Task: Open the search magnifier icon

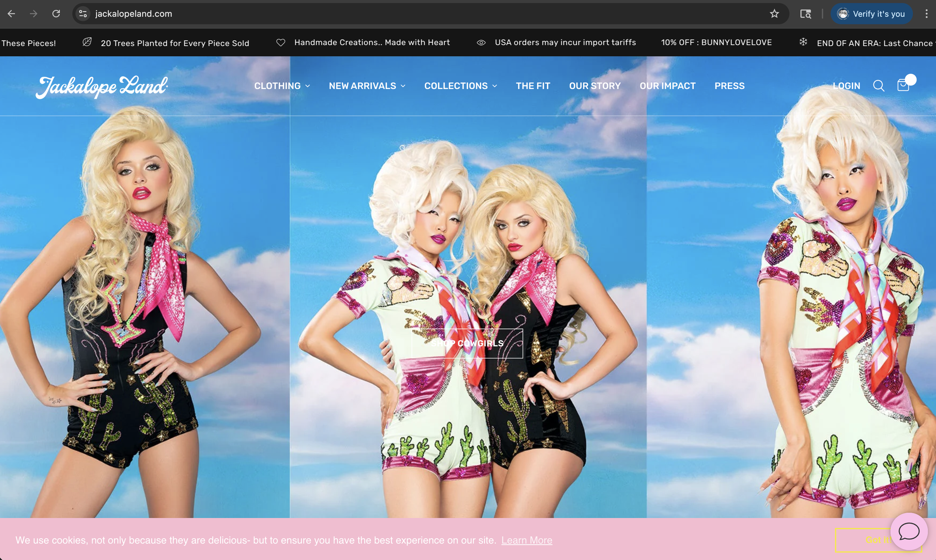Action: [x=878, y=86]
